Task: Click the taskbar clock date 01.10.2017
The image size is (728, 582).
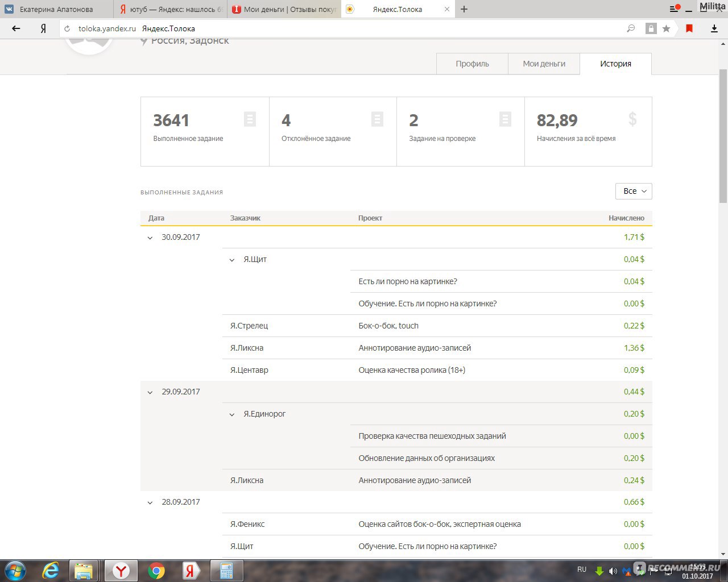Action: (x=697, y=576)
